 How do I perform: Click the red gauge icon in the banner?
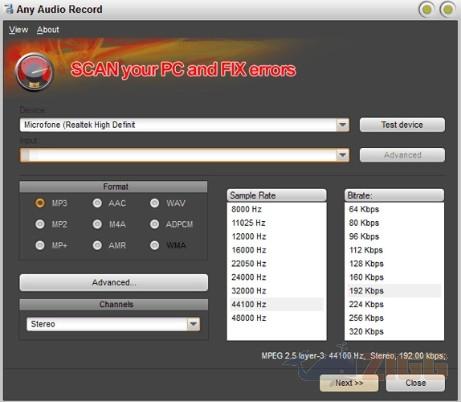[34, 72]
